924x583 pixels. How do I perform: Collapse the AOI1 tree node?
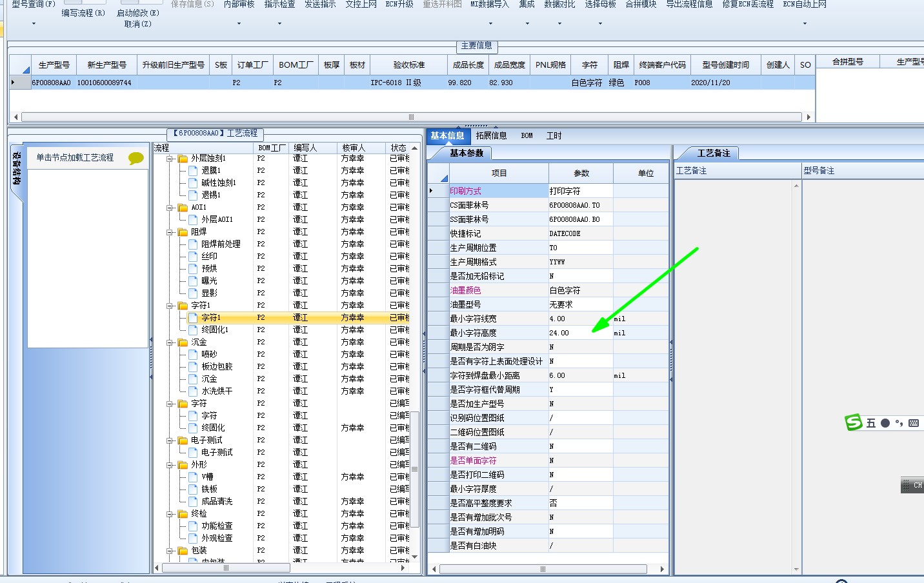click(x=170, y=208)
